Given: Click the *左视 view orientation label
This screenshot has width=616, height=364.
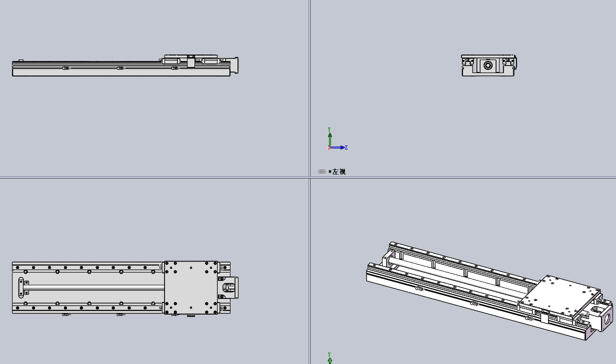Looking at the screenshot, I should 337,171.
